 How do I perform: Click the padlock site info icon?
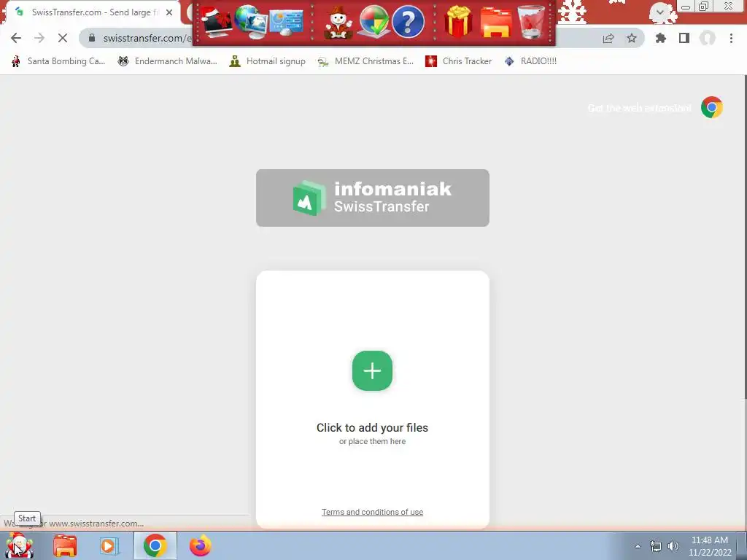92,38
